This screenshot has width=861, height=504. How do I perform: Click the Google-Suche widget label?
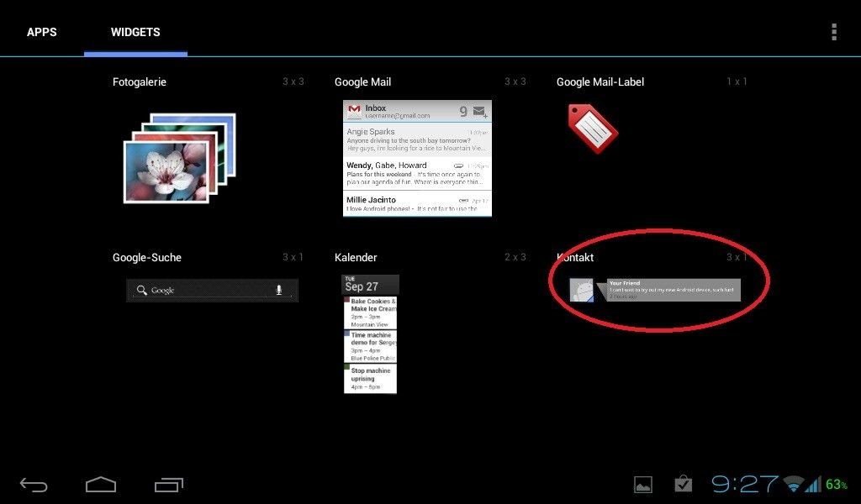point(146,258)
